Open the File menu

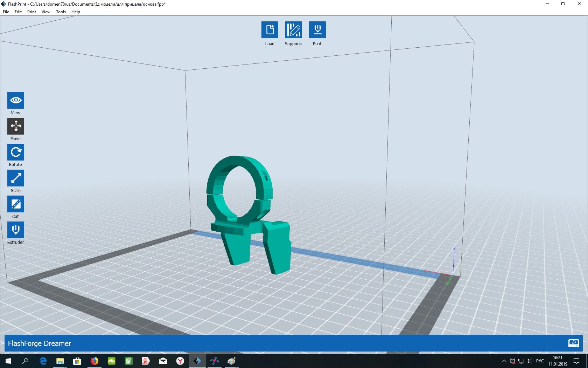click(x=6, y=12)
